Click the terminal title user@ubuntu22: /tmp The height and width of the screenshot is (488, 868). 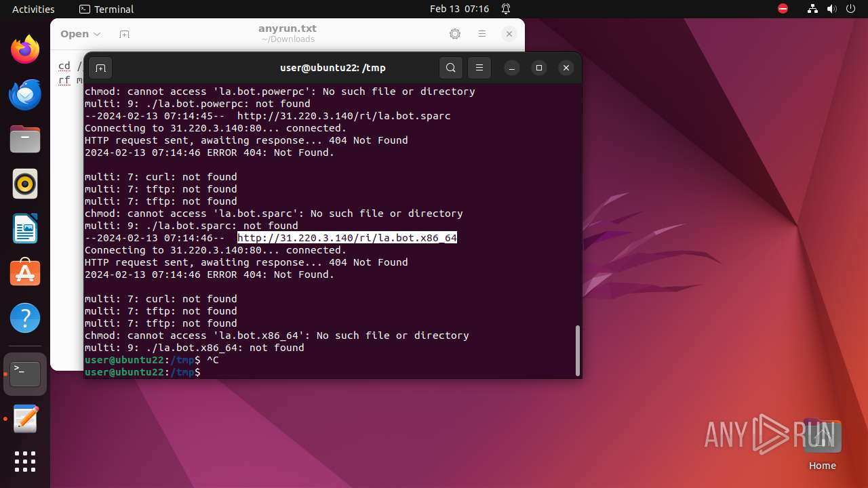pyautogui.click(x=333, y=68)
